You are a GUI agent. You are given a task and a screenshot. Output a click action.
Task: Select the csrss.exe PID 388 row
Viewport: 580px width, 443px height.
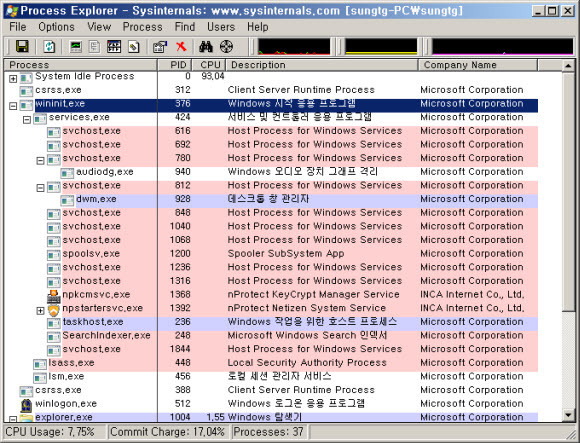279,392
